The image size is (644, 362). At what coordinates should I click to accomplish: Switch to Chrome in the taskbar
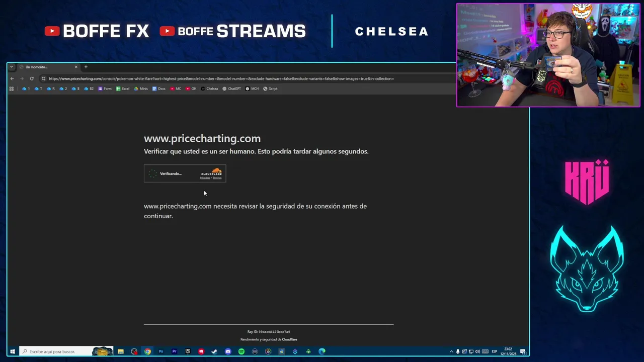click(x=147, y=351)
